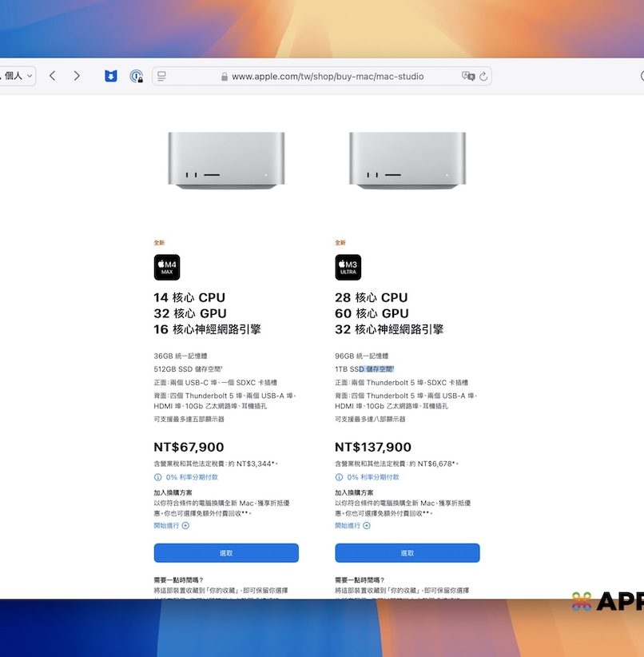Open the page reader menu icon
The width and height of the screenshot is (644, 657).
[x=161, y=76]
